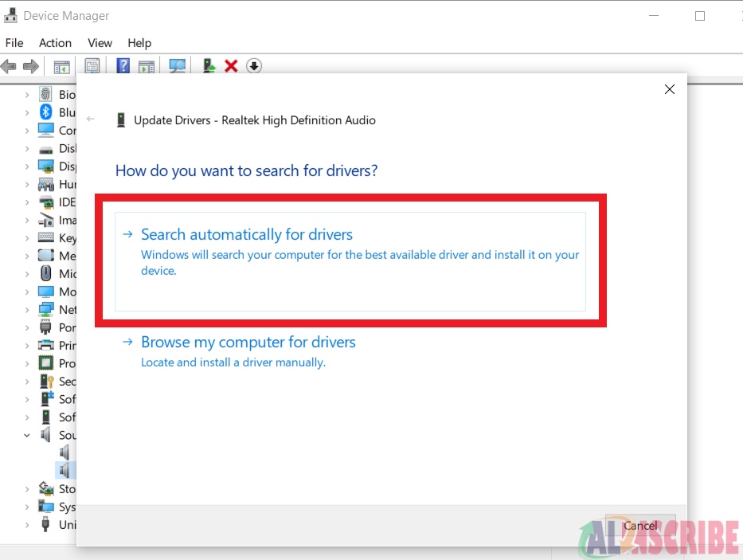Select the highlighted audio device under Sound

[x=65, y=470]
